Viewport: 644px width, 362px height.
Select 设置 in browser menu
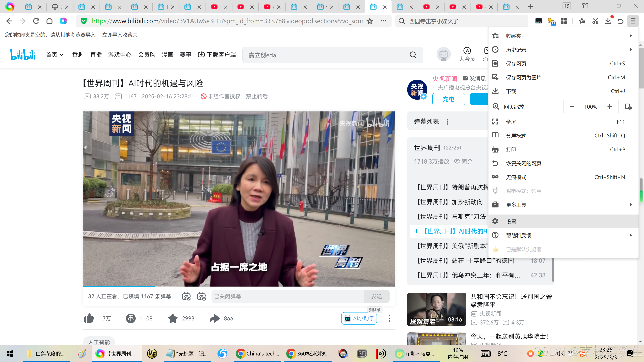[511, 221]
